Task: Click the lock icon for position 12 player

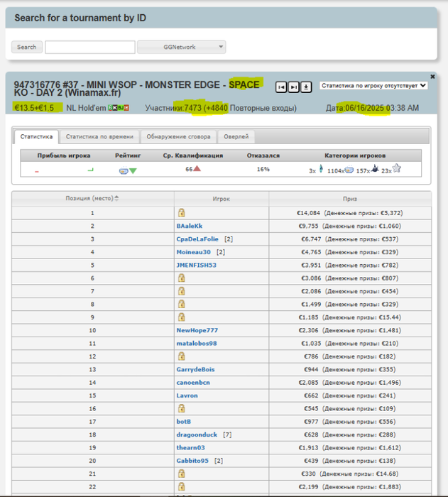Action: pos(181,356)
